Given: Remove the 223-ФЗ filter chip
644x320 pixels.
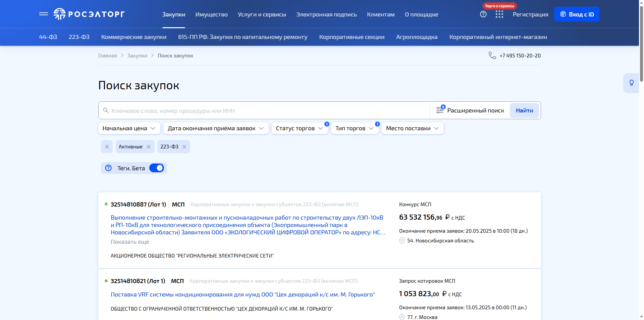Looking at the screenshot, I should pos(184,147).
